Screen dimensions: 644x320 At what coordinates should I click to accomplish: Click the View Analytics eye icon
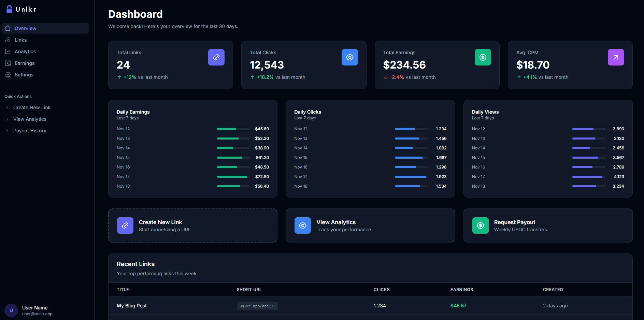point(302,226)
